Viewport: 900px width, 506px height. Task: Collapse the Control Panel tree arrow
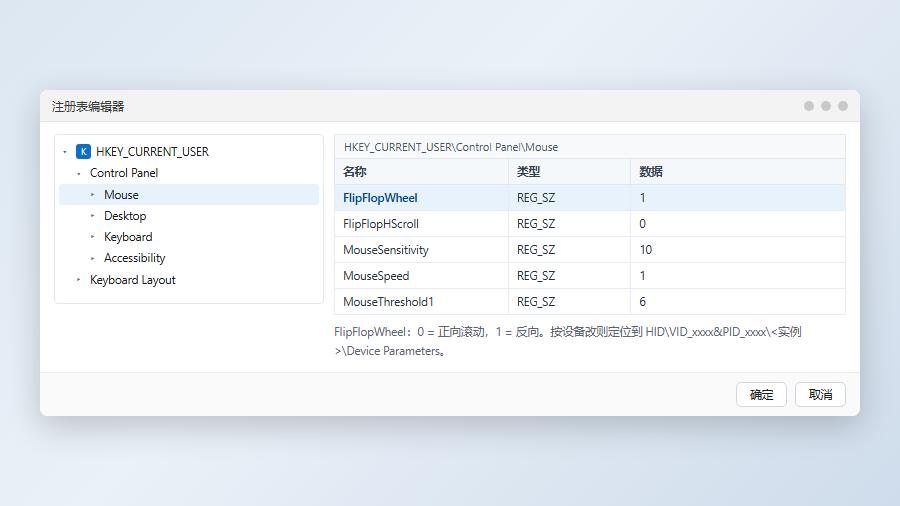click(79, 173)
